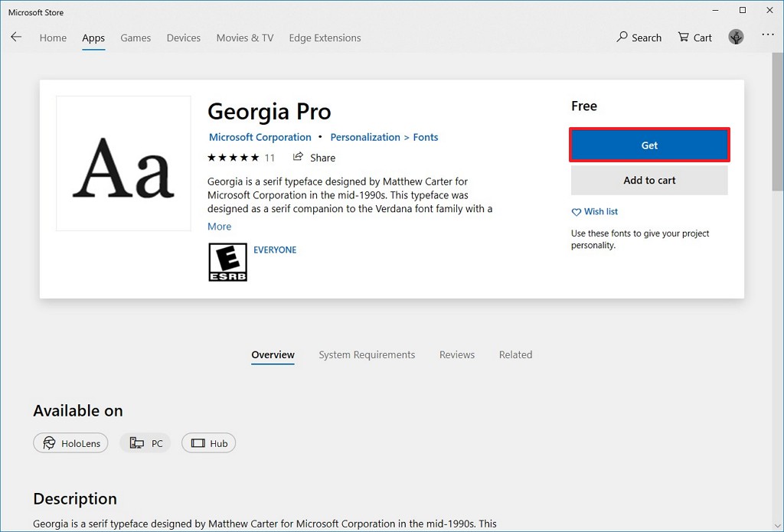Minimize the Microsoft Store window

click(716, 11)
